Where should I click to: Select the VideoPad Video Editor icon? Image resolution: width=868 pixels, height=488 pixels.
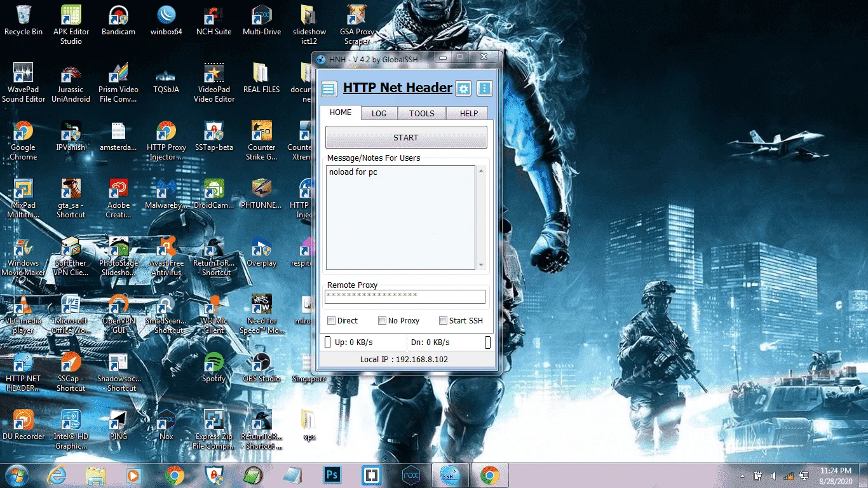tap(214, 82)
